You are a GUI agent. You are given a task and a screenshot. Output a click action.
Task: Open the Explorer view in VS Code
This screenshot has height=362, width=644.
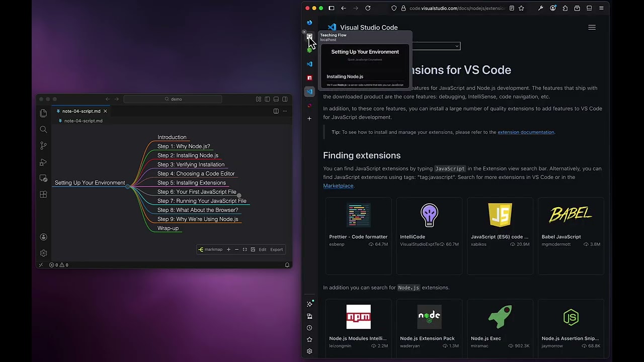coord(43,113)
